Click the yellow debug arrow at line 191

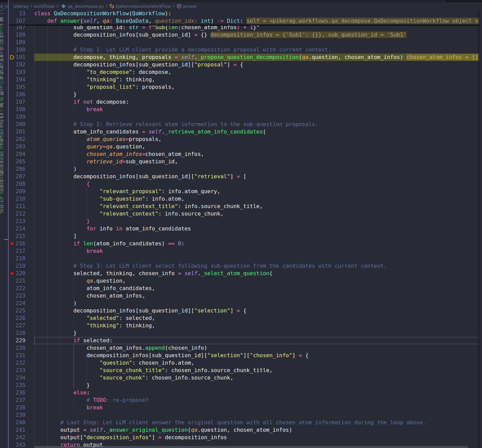[12, 57]
